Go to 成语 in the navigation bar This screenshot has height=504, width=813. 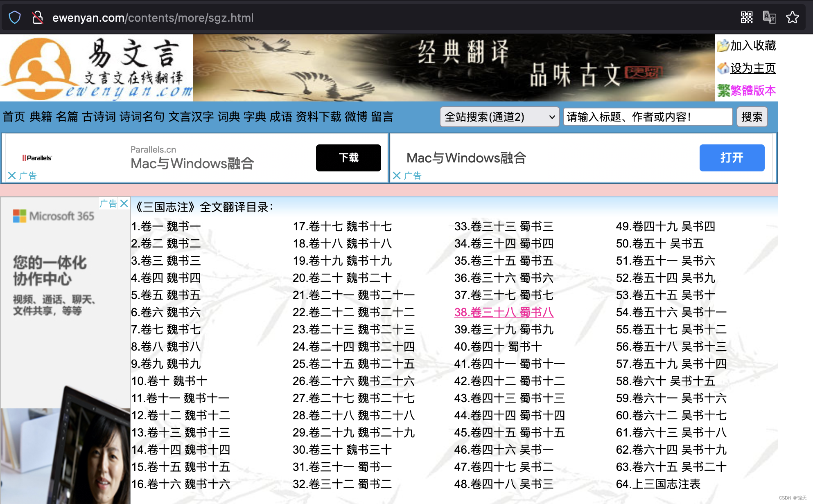(280, 117)
